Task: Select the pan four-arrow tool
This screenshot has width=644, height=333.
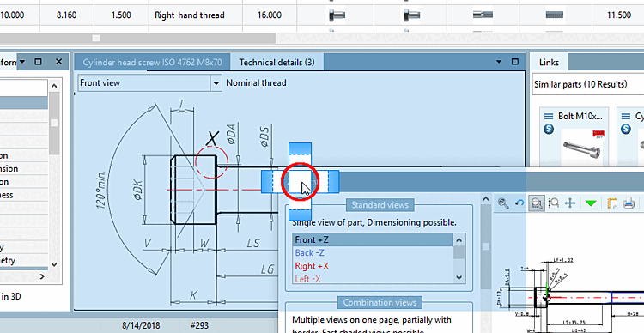Action: tap(570, 203)
